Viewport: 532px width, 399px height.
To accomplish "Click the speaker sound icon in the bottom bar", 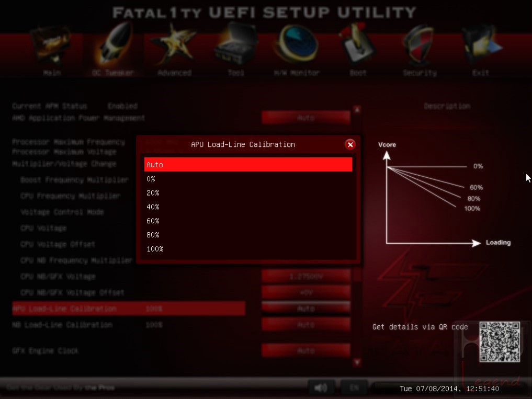I will click(321, 387).
